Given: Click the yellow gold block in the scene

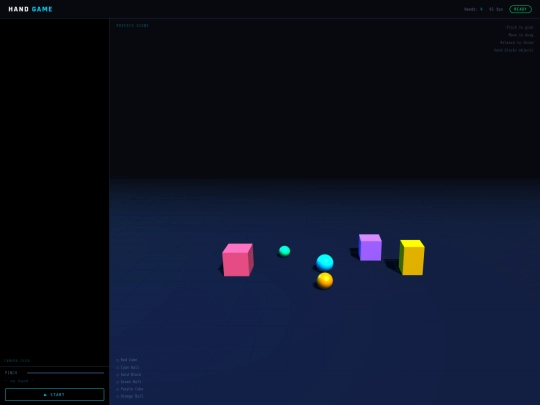Looking at the screenshot, I should 412,258.
